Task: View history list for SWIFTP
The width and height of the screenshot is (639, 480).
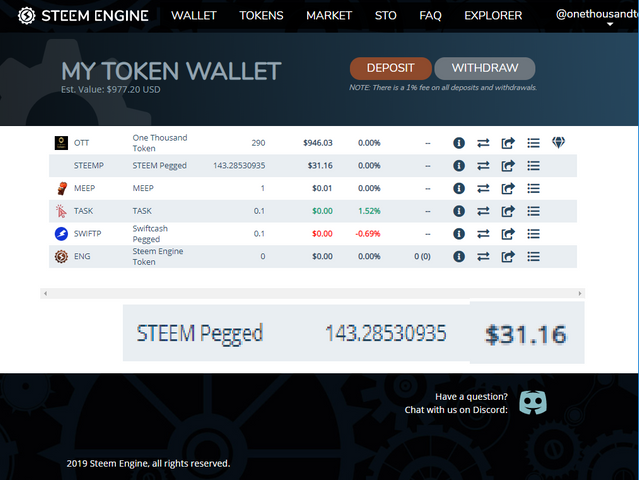Action: pyautogui.click(x=533, y=234)
